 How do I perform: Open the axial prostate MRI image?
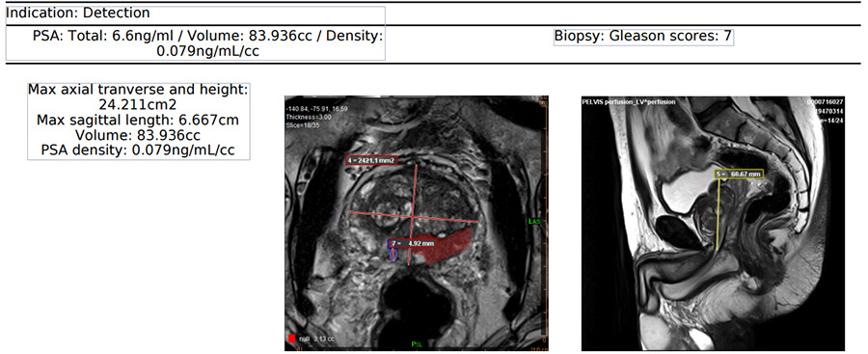[x=417, y=223]
